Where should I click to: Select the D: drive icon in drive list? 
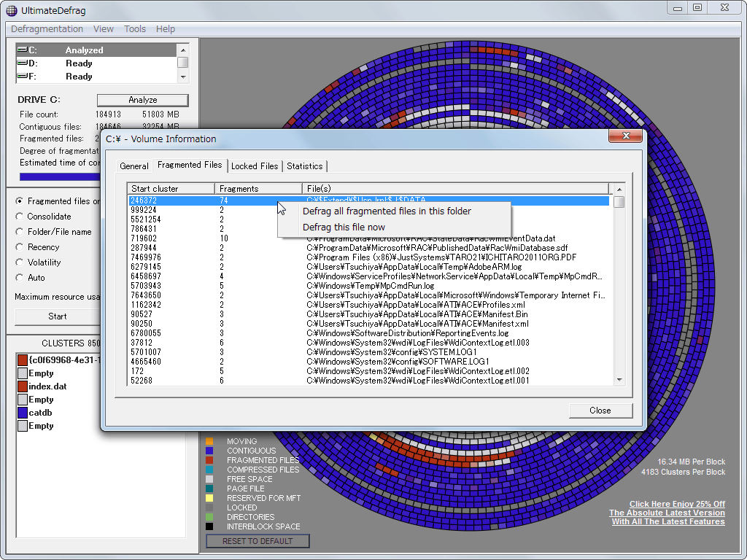click(22, 63)
